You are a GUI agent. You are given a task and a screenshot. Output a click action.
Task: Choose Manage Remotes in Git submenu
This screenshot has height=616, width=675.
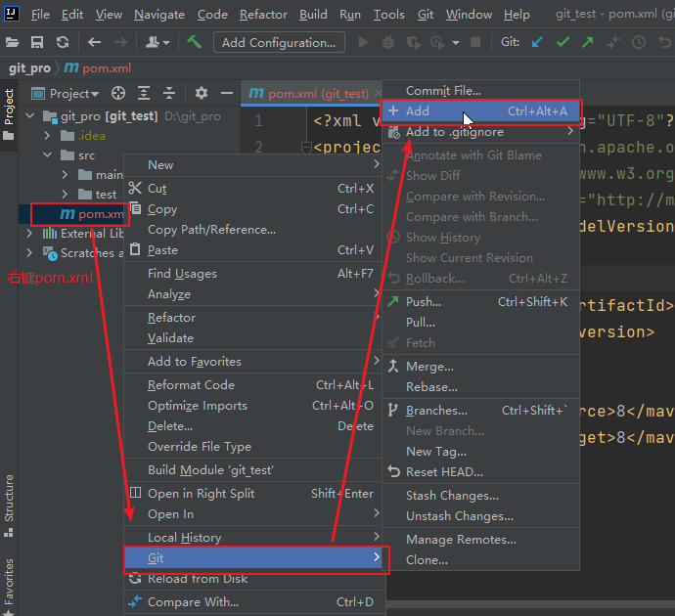click(481, 540)
